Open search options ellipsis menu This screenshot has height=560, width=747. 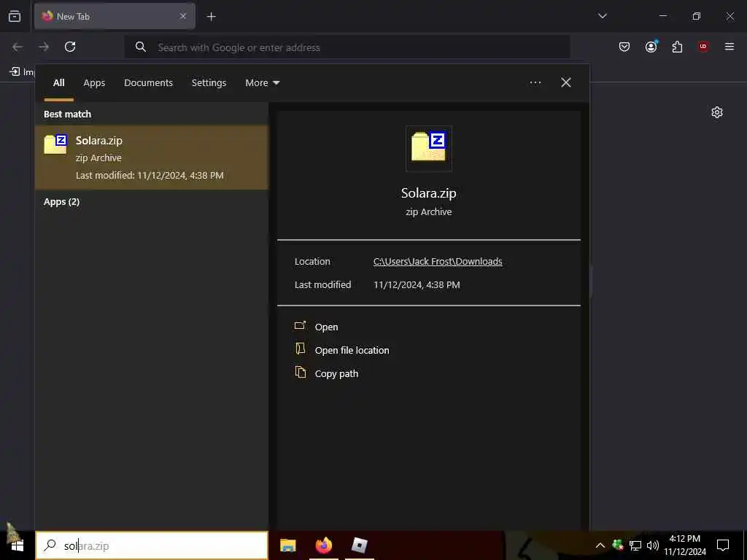[535, 83]
